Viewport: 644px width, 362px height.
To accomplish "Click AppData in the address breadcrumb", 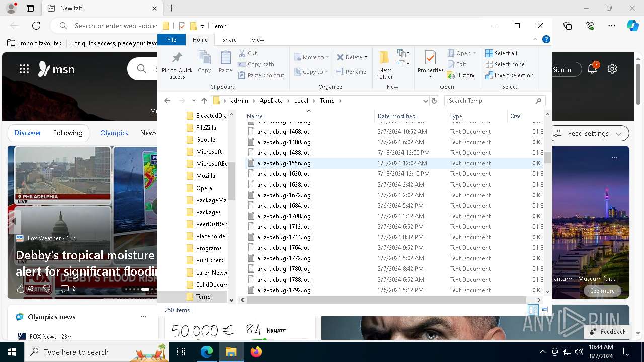I will pyautogui.click(x=271, y=101).
